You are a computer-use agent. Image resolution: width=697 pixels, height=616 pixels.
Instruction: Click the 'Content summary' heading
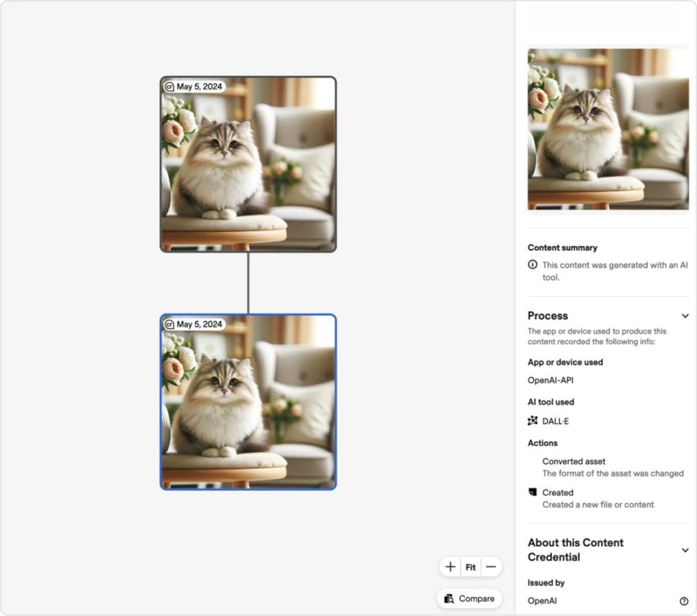coord(562,247)
